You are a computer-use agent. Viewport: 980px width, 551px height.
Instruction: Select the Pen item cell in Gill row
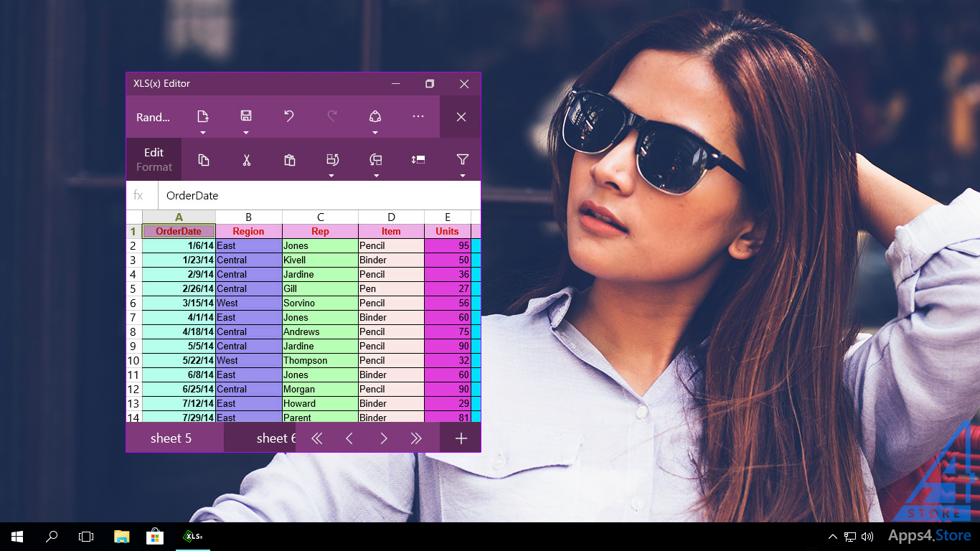pos(391,288)
